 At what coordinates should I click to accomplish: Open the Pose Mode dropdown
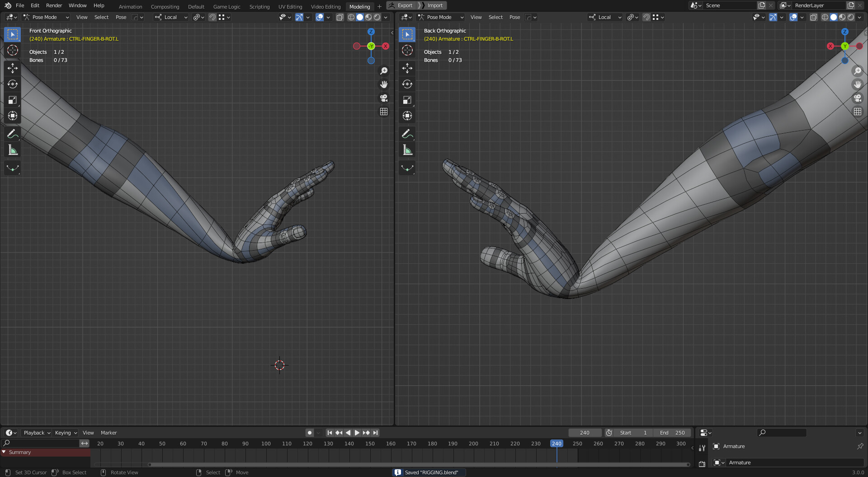tap(45, 17)
